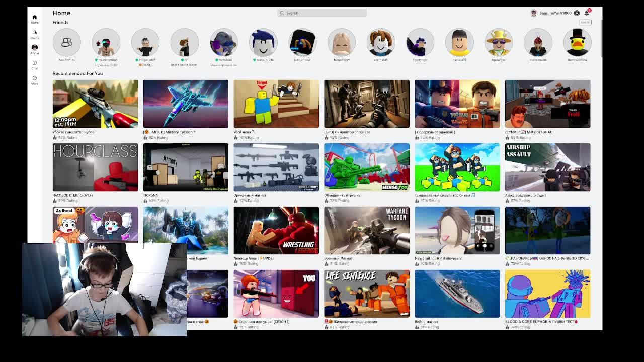Open the fgbtefgse gold hat friend
644x362 pixels.
click(x=499, y=42)
